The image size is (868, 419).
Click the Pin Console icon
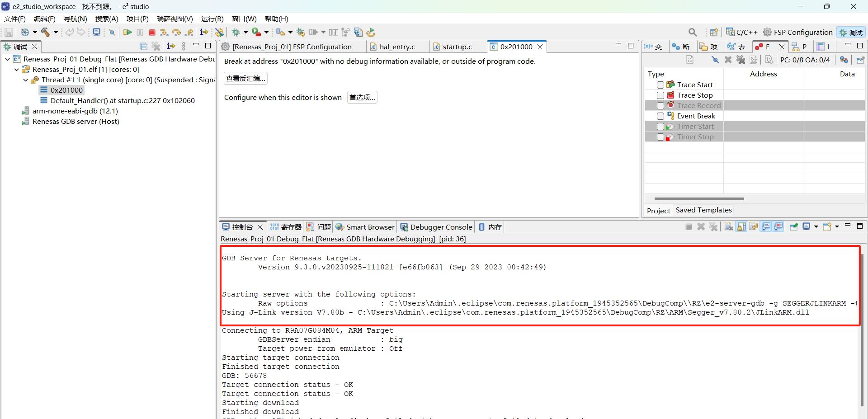pos(794,227)
